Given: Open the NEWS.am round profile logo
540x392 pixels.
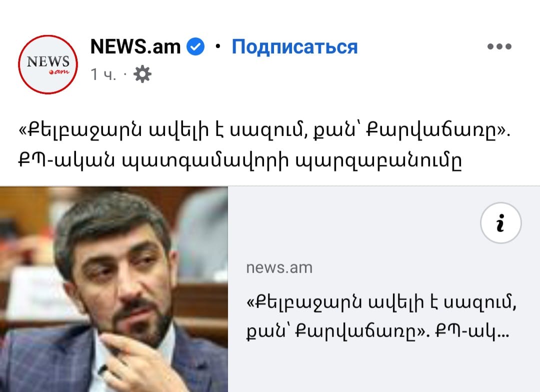Looking at the screenshot, I should coord(48,64).
